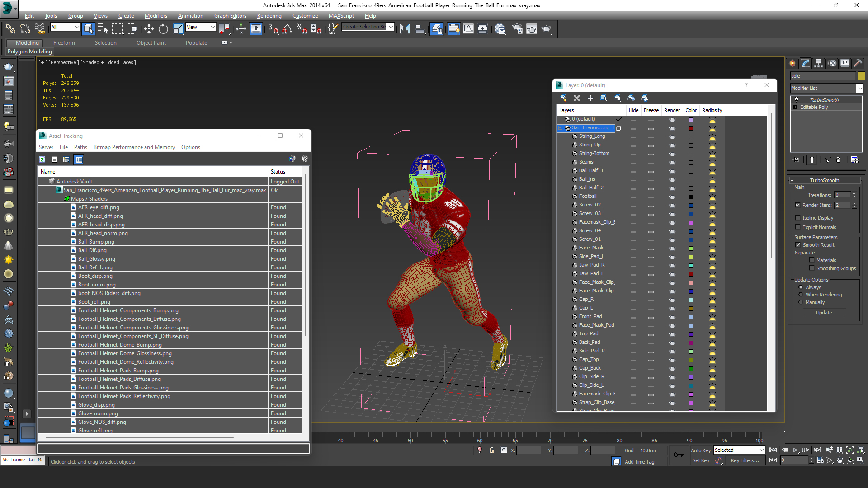Create new layer in Layer dialog
The image size is (868, 488).
click(x=563, y=98)
